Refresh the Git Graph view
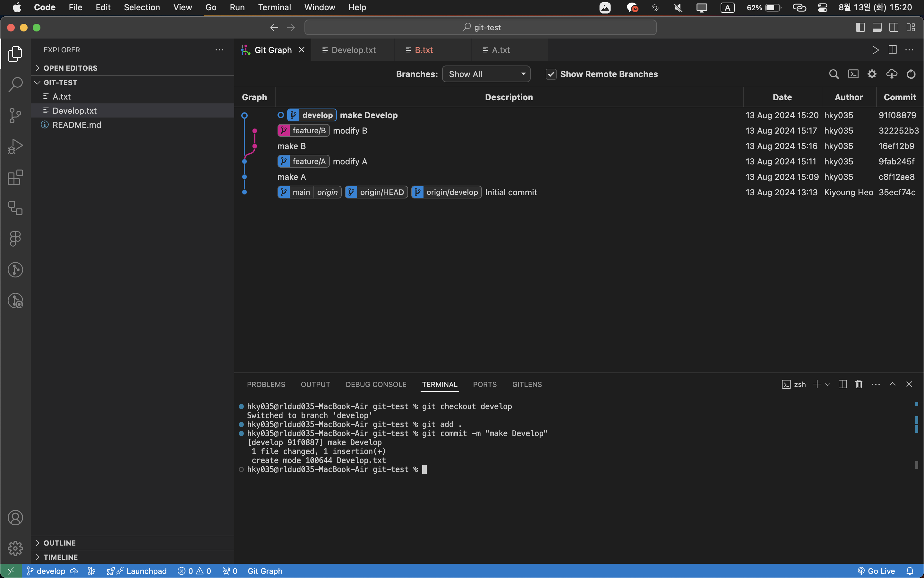The height and width of the screenshot is (578, 924). [x=911, y=74]
